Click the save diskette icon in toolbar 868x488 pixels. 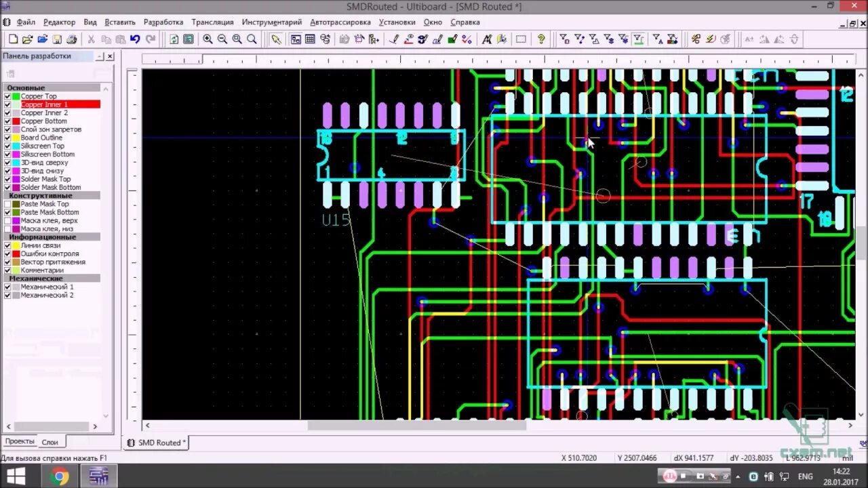point(58,39)
